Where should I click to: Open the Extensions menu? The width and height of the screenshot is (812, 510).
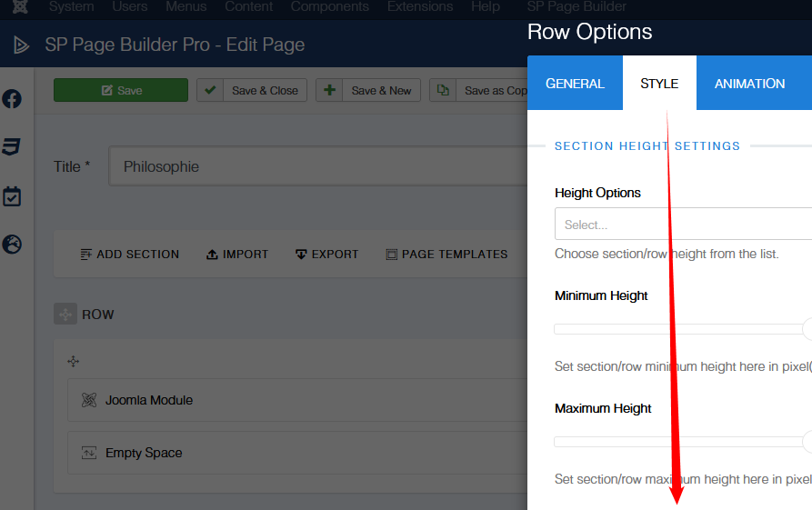(x=419, y=6)
